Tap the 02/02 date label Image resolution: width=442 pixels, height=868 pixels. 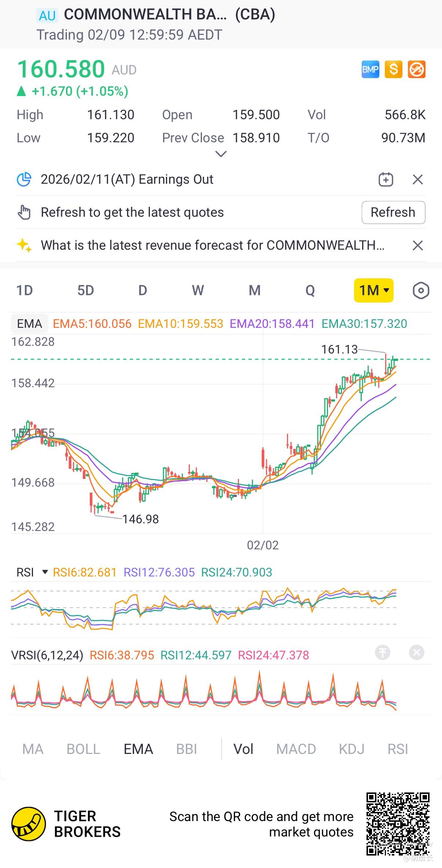(x=263, y=545)
